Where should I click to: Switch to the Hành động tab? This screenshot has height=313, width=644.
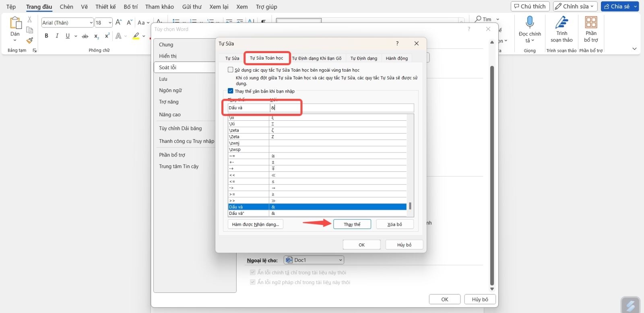tap(397, 58)
